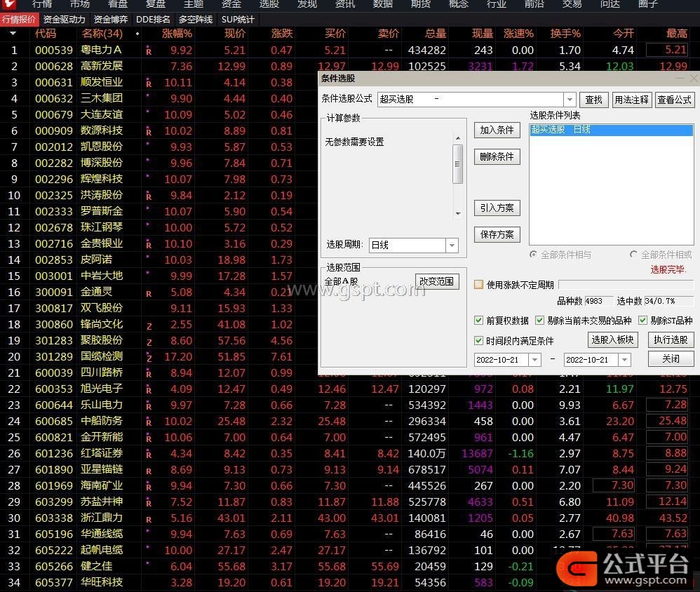Click the Z marker icon for 锋尚文化
This screenshot has height=592, width=700.
tap(149, 326)
